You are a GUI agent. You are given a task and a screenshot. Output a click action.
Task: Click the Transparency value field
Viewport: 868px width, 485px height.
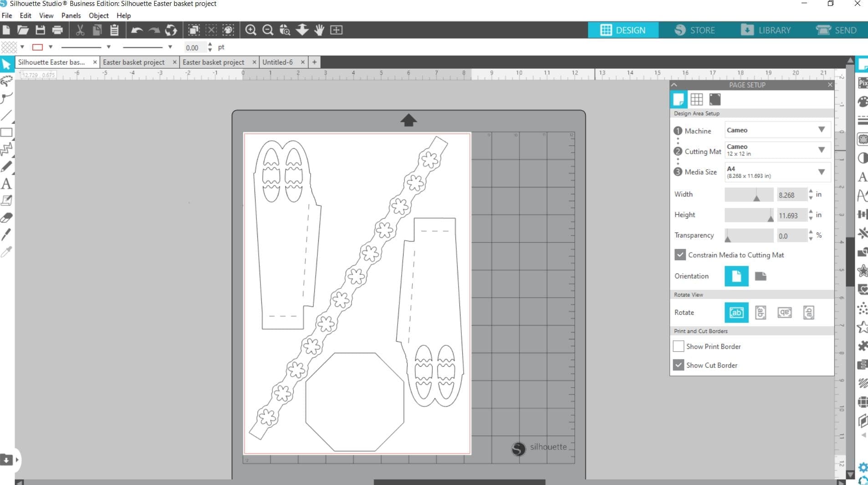(x=792, y=236)
